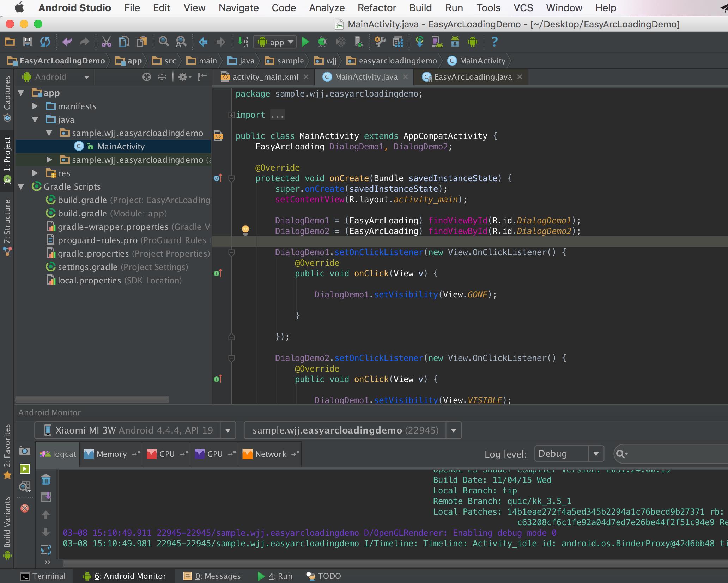Open the Android Device Monitor icon
Screen dimensions: 728x583
pyautogui.click(x=472, y=42)
